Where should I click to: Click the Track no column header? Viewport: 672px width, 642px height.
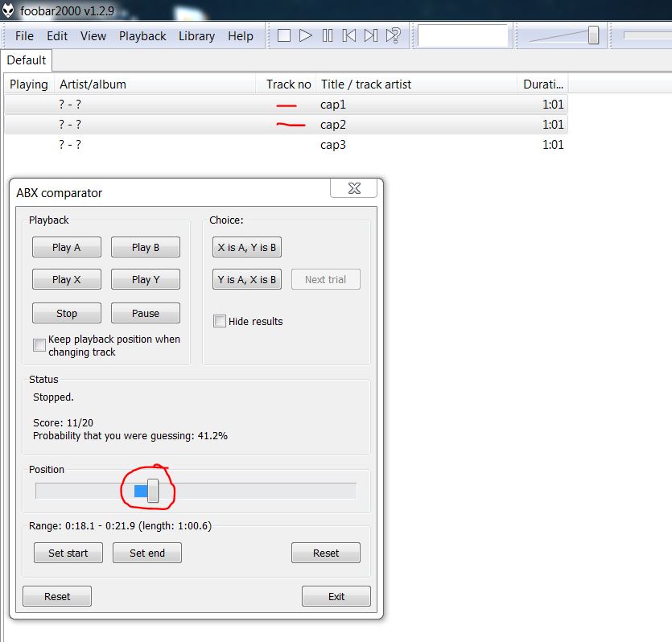(286, 84)
